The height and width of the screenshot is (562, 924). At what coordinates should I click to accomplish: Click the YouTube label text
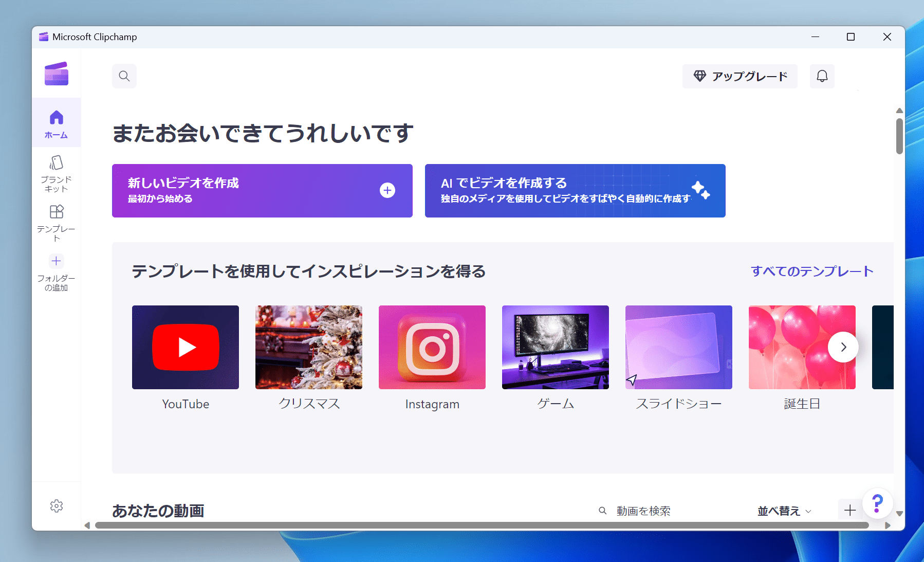point(186,404)
